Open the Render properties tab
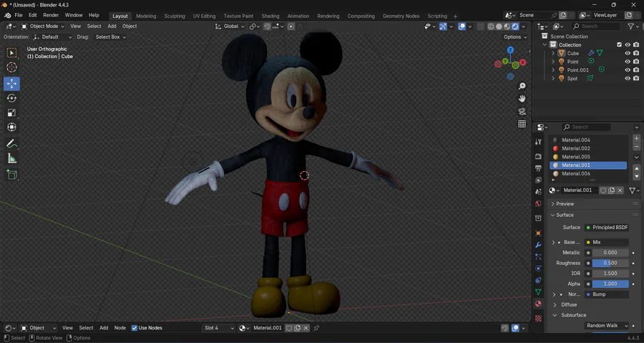The height and width of the screenshot is (343, 644). 538,157
